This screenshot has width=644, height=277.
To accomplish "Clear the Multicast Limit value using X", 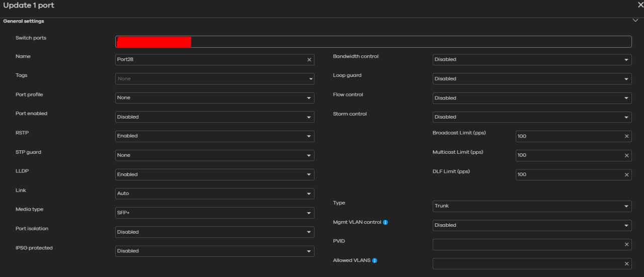I will (x=627, y=155).
